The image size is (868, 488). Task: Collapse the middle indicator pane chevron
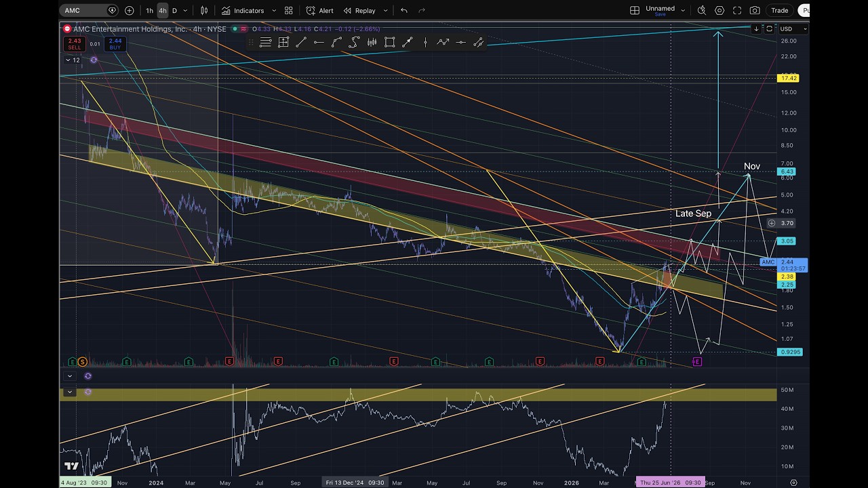tap(70, 376)
